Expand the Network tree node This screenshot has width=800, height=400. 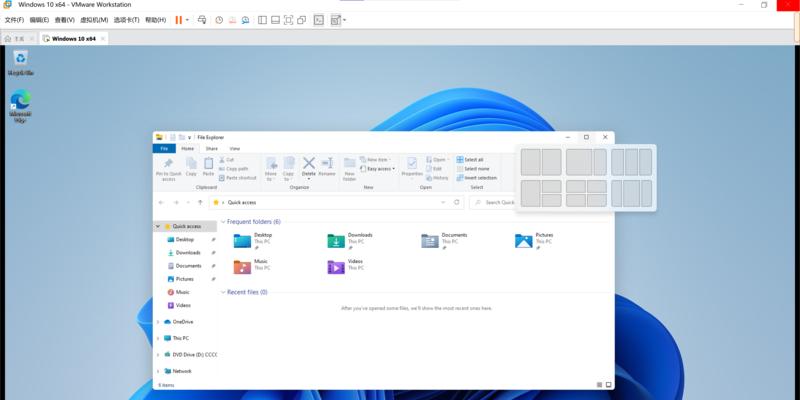158,371
